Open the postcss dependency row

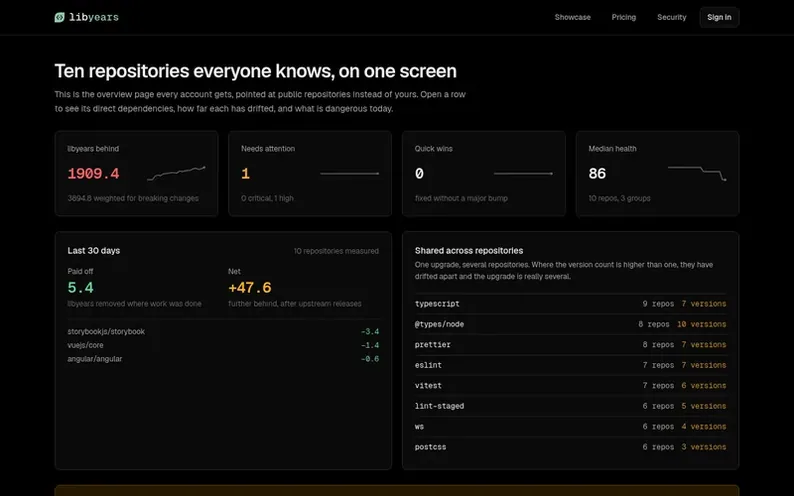tap(570, 447)
